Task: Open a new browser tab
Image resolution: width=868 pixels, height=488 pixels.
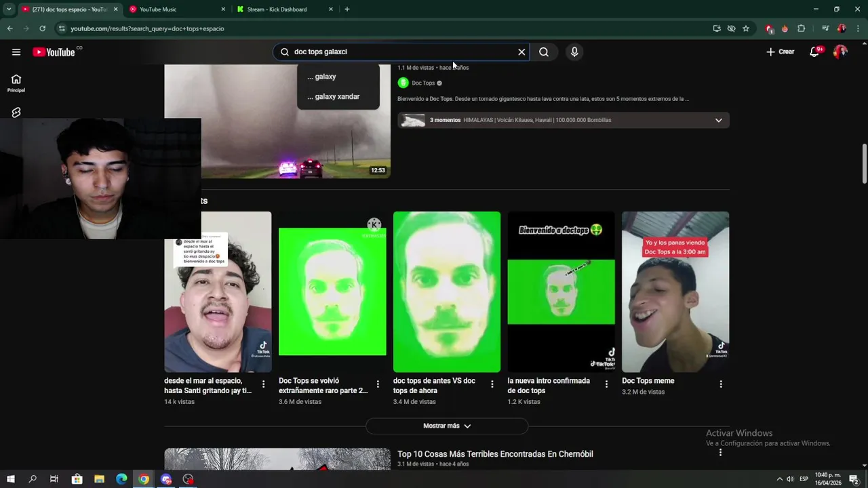Action: tap(347, 9)
